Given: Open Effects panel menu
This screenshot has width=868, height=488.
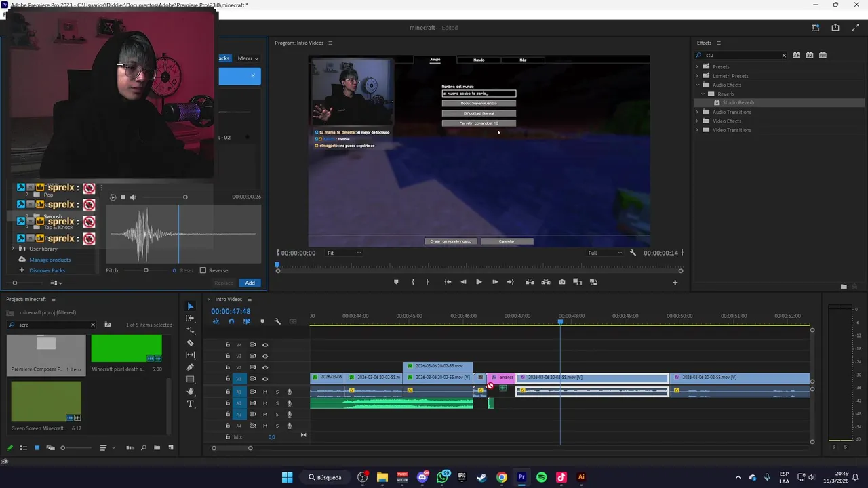Looking at the screenshot, I should 719,43.
